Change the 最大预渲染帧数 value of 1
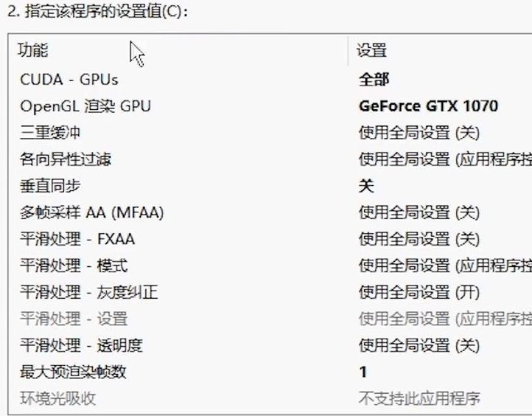 click(x=363, y=372)
